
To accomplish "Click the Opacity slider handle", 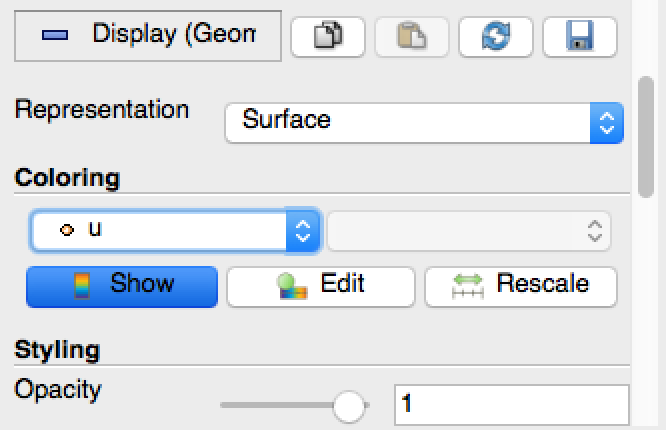I will (349, 406).
